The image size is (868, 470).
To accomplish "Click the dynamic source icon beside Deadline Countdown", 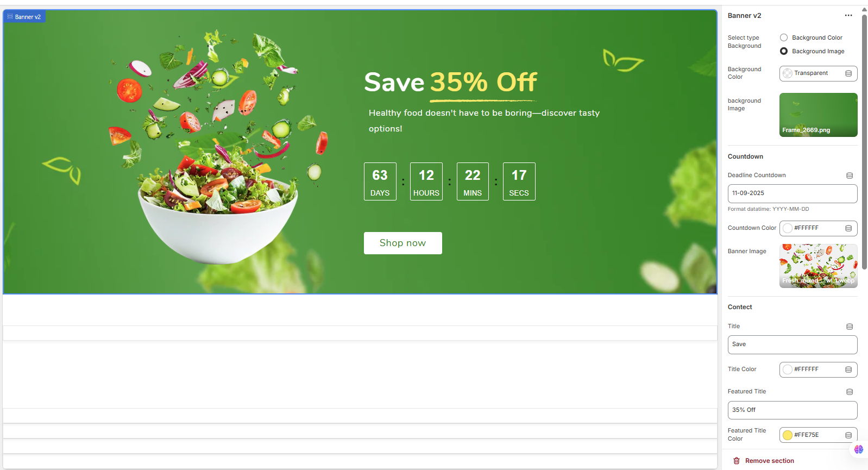I will click(x=850, y=176).
